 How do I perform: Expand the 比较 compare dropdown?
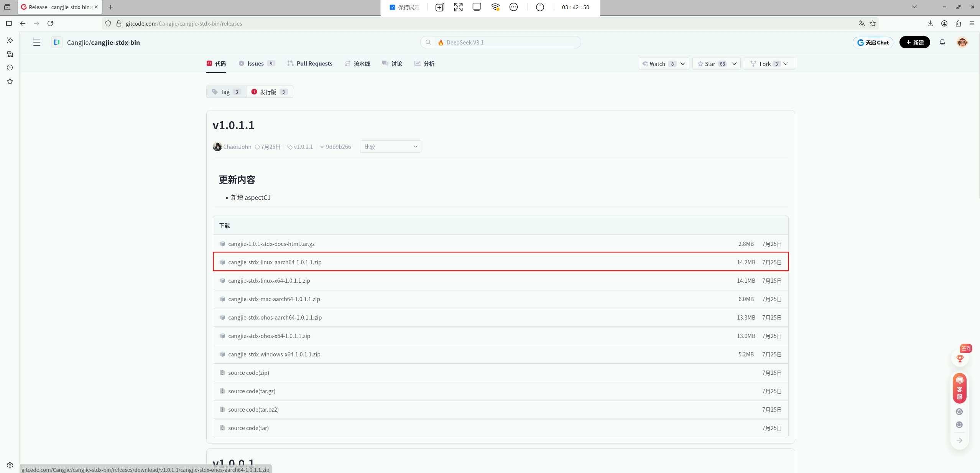click(390, 147)
